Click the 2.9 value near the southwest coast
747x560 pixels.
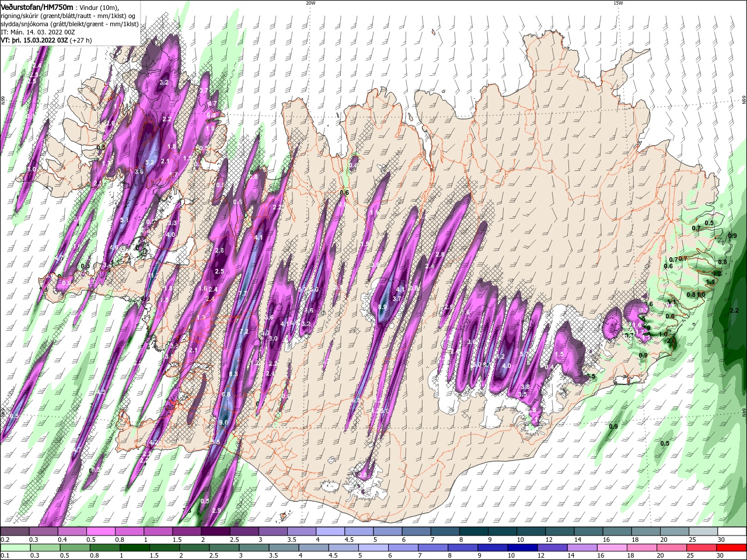click(217, 510)
